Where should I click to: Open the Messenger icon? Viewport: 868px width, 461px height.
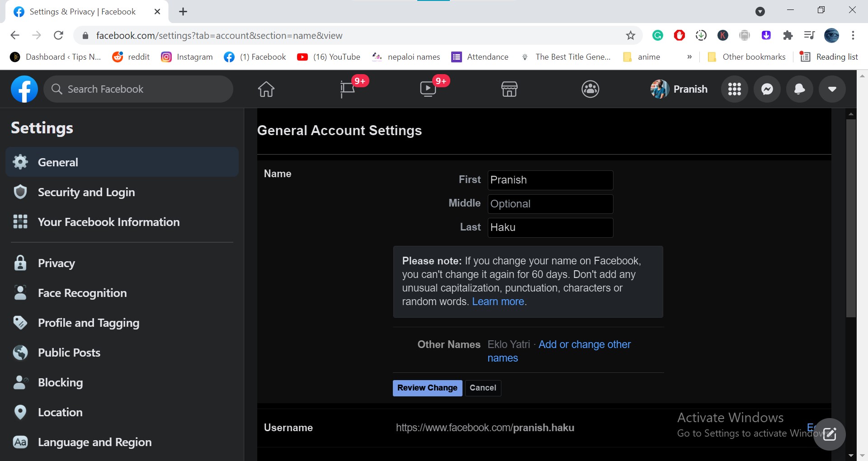(767, 89)
